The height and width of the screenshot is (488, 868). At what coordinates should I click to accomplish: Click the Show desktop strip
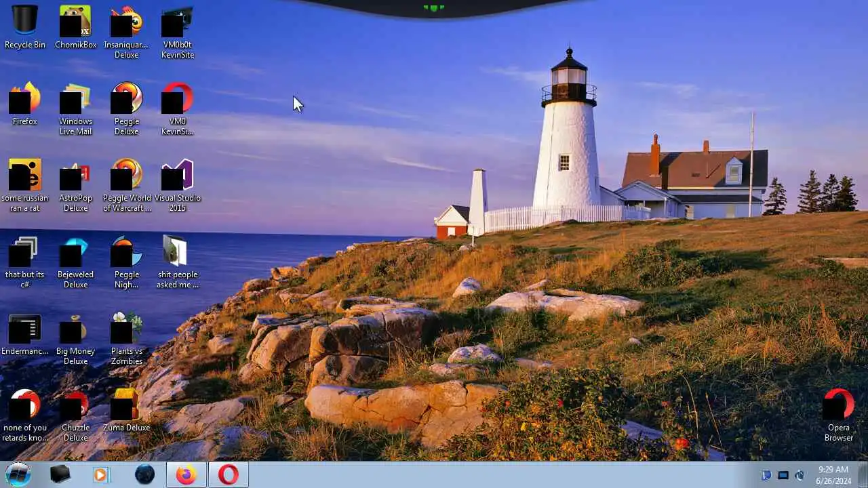[x=863, y=475]
